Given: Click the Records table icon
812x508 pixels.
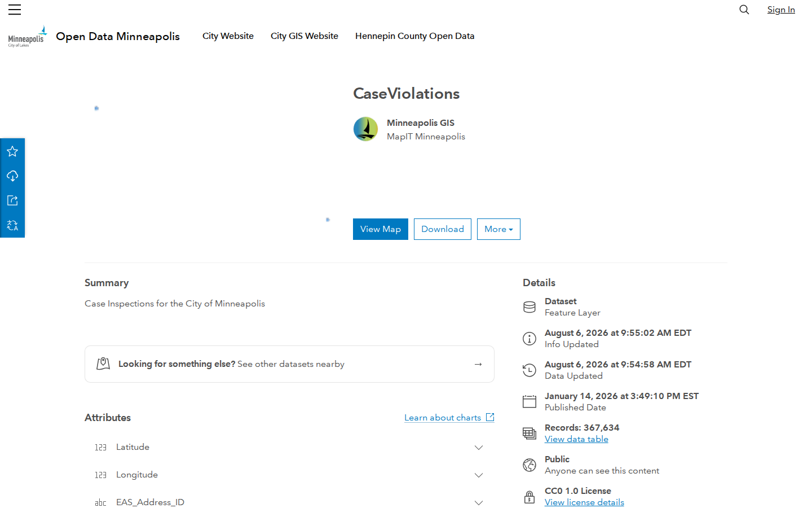Looking at the screenshot, I should [x=529, y=433].
